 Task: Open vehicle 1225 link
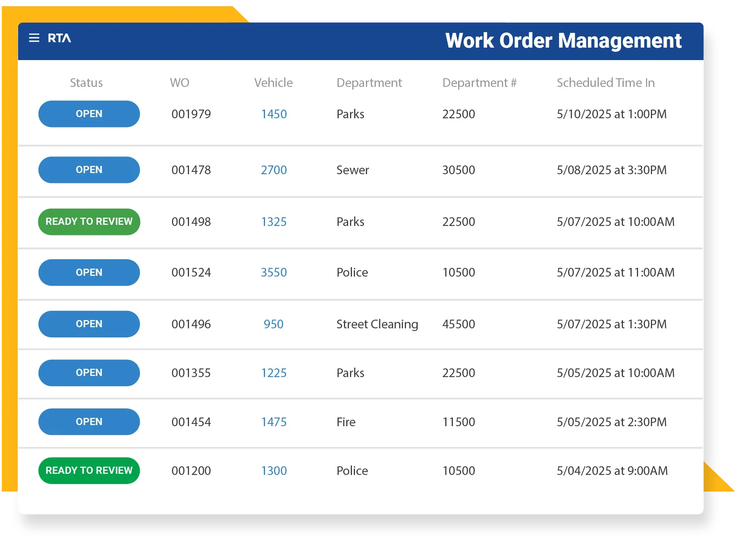pos(274,373)
